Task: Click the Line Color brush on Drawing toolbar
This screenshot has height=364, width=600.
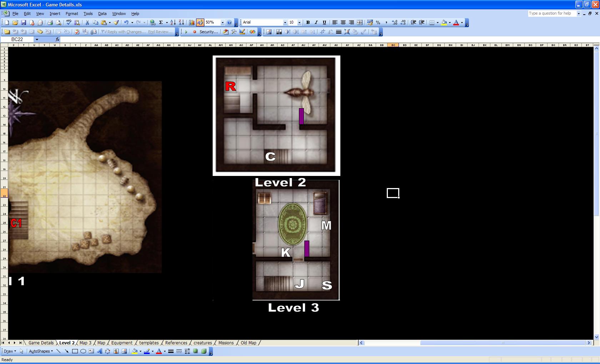Action: 147,351
